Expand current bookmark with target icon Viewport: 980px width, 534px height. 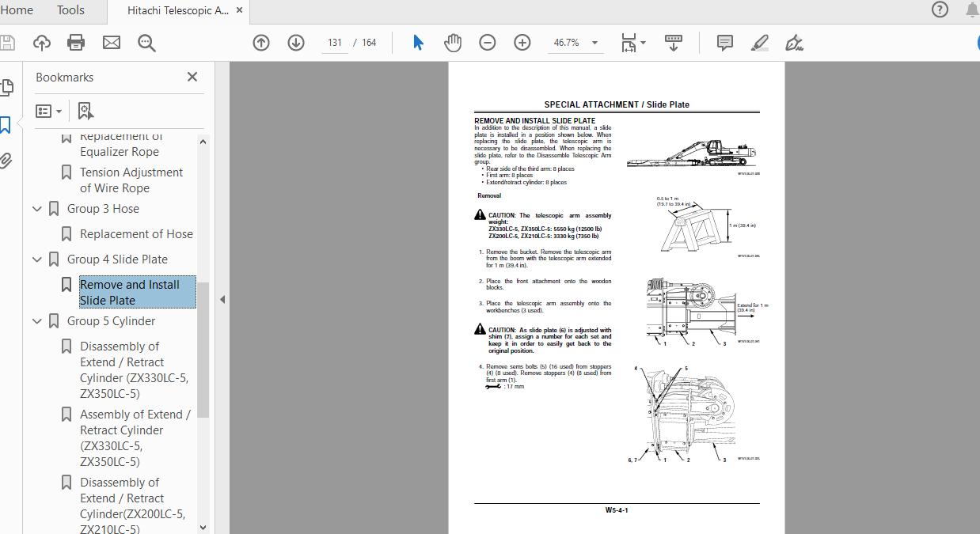(85, 110)
